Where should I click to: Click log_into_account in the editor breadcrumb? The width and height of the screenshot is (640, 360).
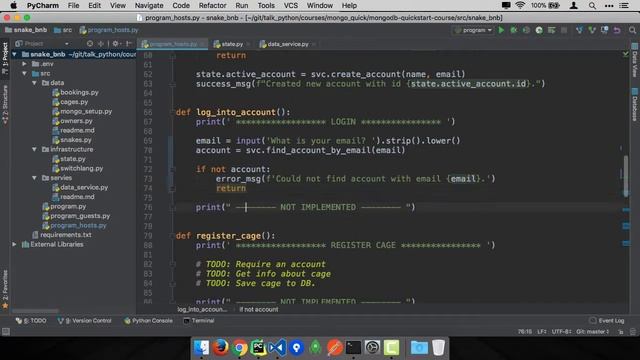click(202, 310)
